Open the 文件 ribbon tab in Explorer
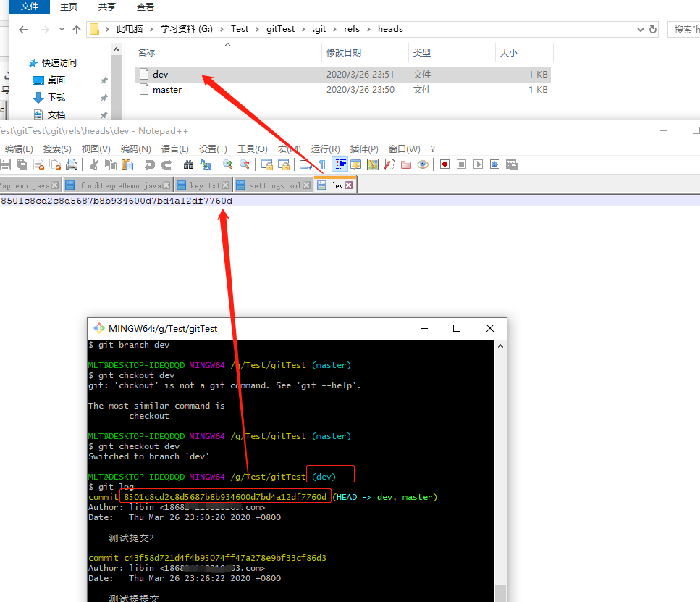Image resolution: width=700 pixels, height=602 pixels. (x=30, y=7)
